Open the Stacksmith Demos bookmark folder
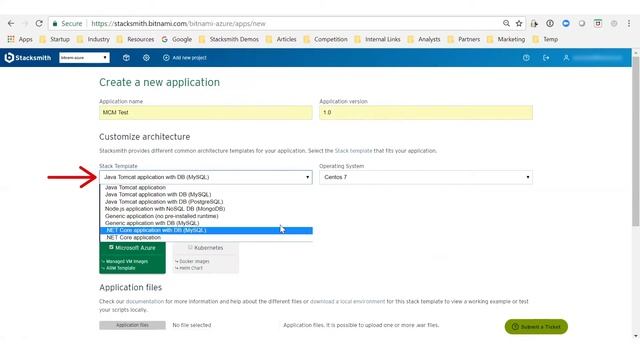This screenshot has height=360, width=640. click(229, 39)
